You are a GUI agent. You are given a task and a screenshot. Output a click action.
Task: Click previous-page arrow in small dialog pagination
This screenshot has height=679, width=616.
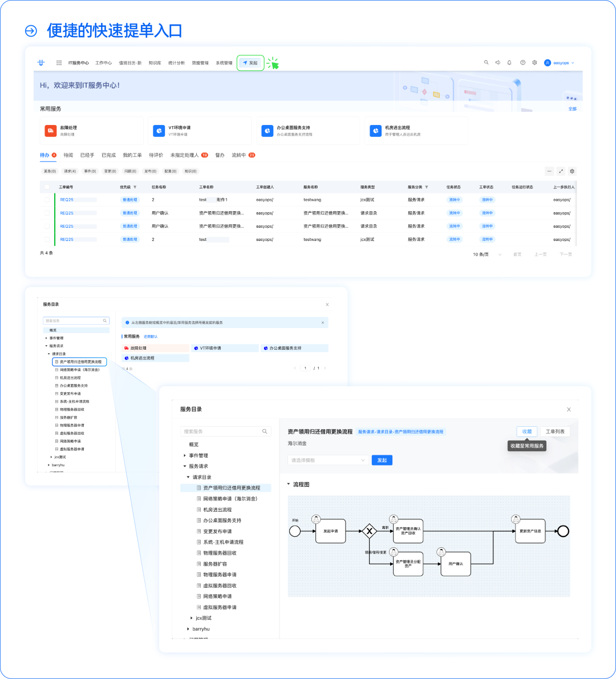pos(295,368)
